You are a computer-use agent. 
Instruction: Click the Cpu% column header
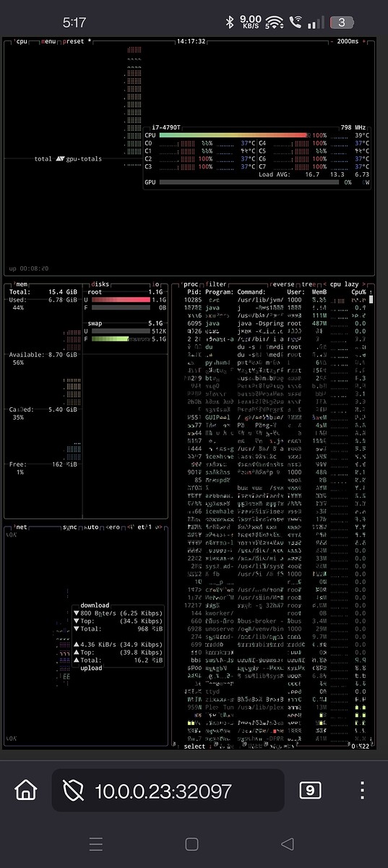click(x=358, y=292)
